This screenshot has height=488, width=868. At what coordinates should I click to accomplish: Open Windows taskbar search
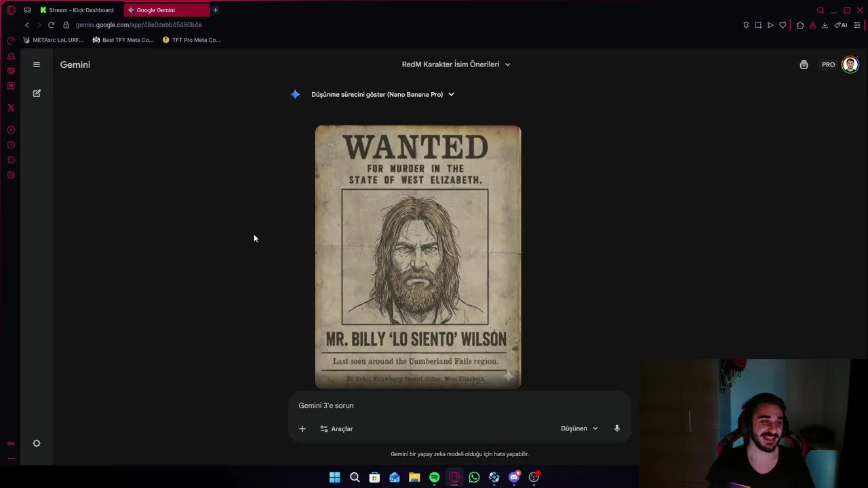click(355, 477)
